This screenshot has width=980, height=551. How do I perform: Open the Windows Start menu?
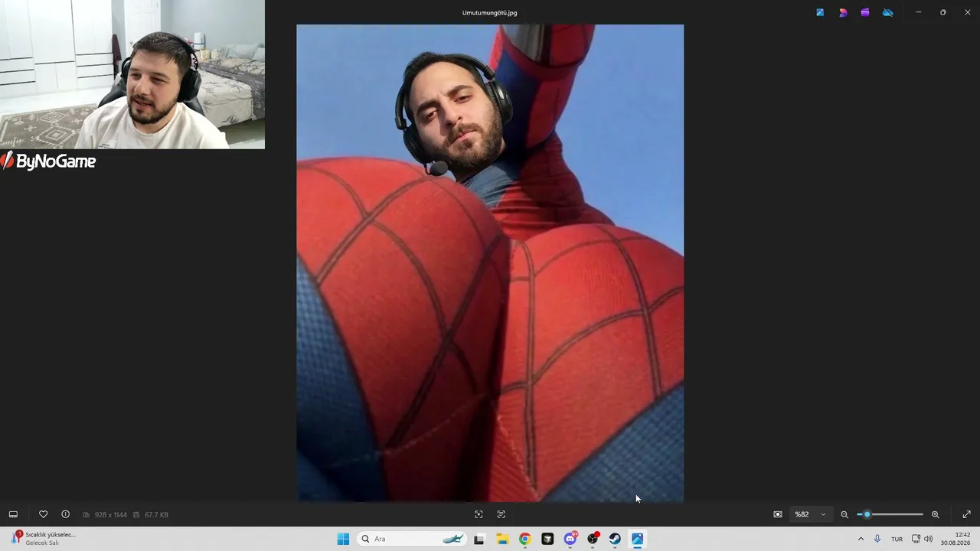pos(343,539)
